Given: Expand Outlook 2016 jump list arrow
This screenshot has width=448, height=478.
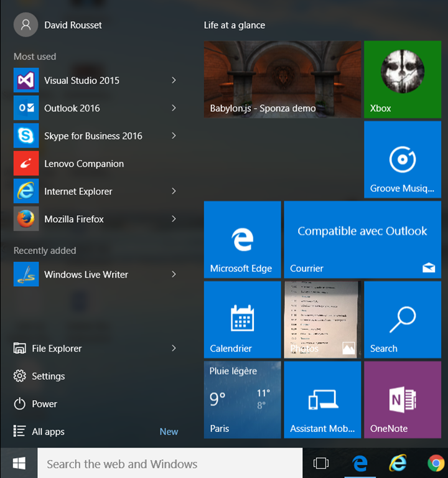Looking at the screenshot, I should click(x=174, y=108).
